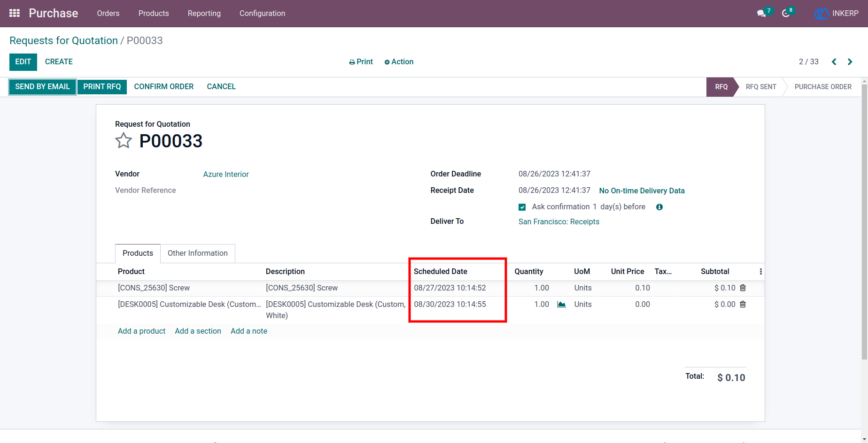Mark P00033 with the priority star
868x443 pixels.
124,141
